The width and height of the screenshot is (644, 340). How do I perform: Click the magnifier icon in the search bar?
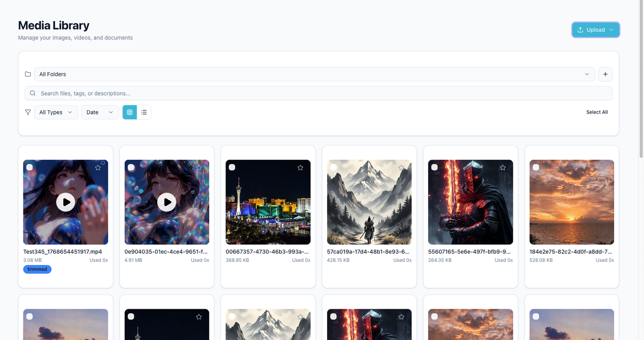pos(33,93)
